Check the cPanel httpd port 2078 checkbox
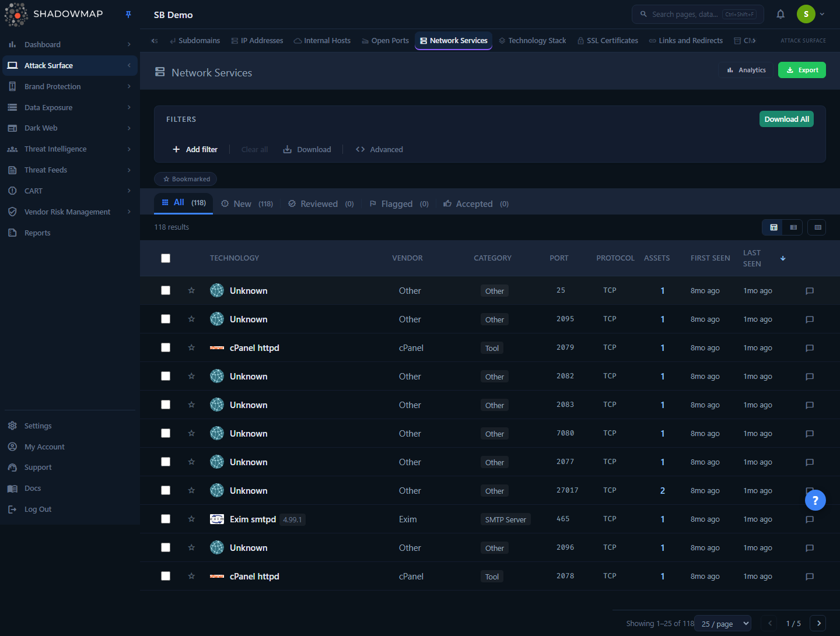 pyautogui.click(x=166, y=576)
